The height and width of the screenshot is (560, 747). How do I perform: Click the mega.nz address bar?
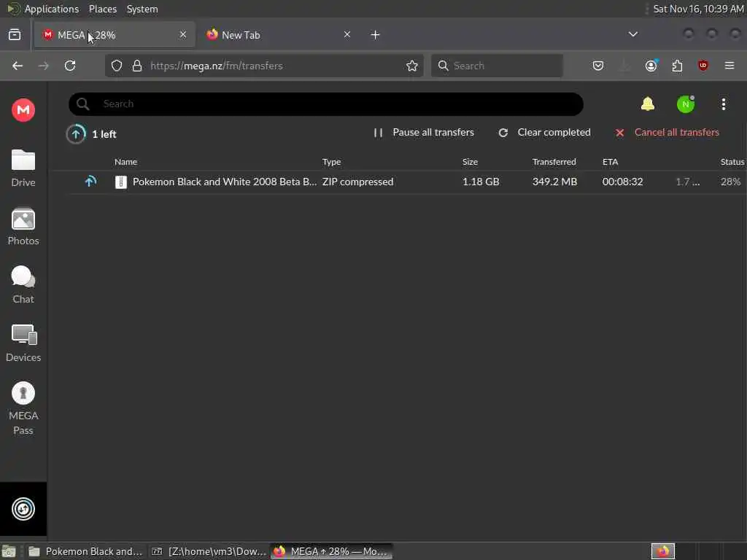pyautogui.click(x=264, y=66)
